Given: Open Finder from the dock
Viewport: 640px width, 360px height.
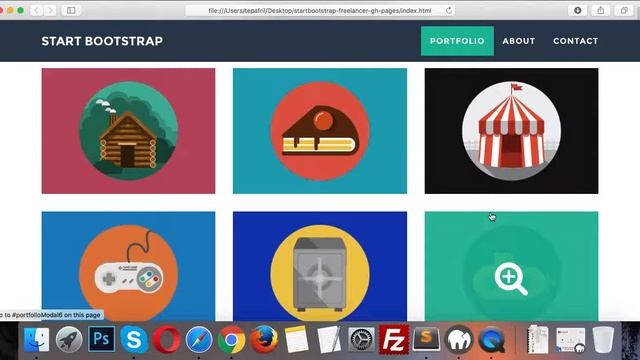Looking at the screenshot, I should pos(36,339).
